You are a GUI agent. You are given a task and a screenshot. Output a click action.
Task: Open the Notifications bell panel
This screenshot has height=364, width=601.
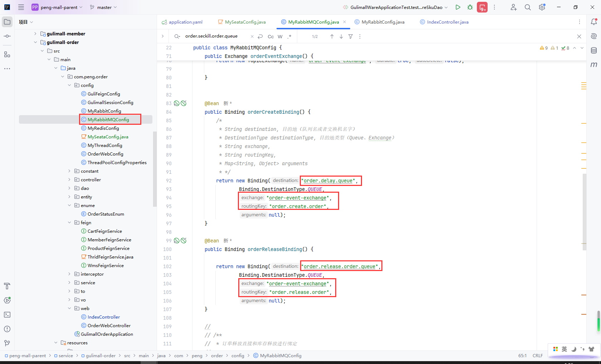coord(594,22)
